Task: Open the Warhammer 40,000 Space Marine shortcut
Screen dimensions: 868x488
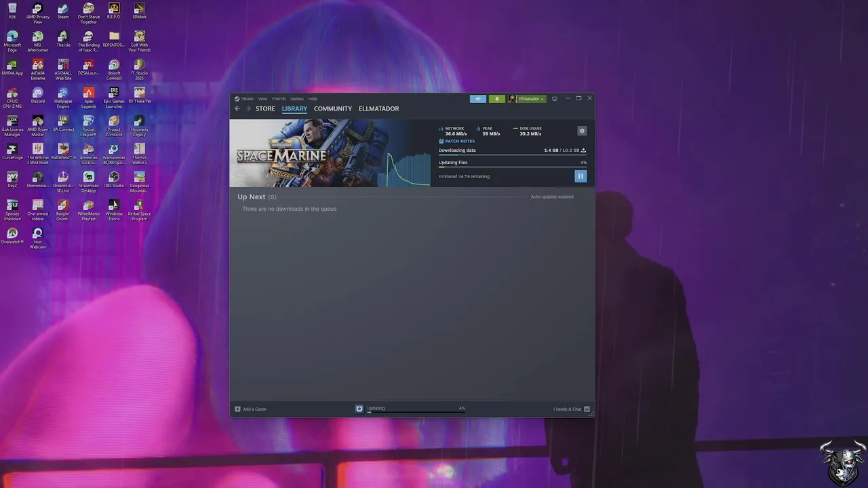Action: (114, 152)
